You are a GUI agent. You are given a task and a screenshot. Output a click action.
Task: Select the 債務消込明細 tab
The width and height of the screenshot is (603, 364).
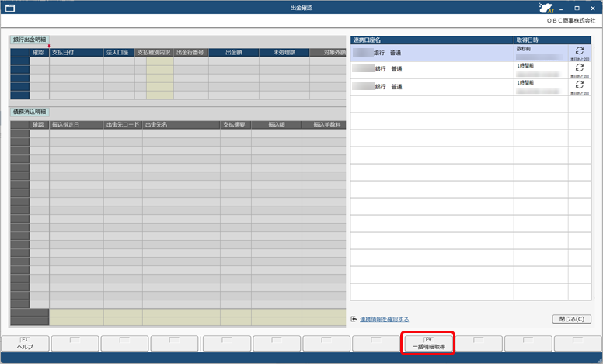(30, 112)
